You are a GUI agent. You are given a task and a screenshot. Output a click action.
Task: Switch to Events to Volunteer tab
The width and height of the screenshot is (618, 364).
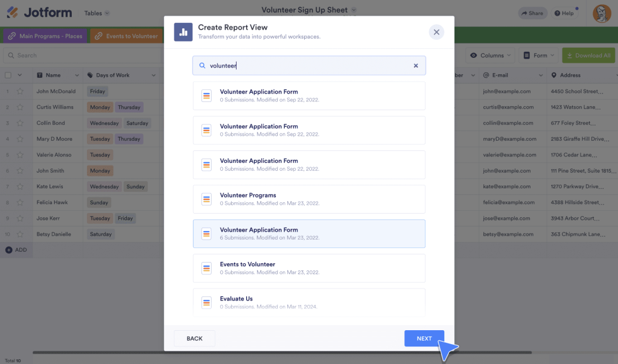[x=126, y=36]
